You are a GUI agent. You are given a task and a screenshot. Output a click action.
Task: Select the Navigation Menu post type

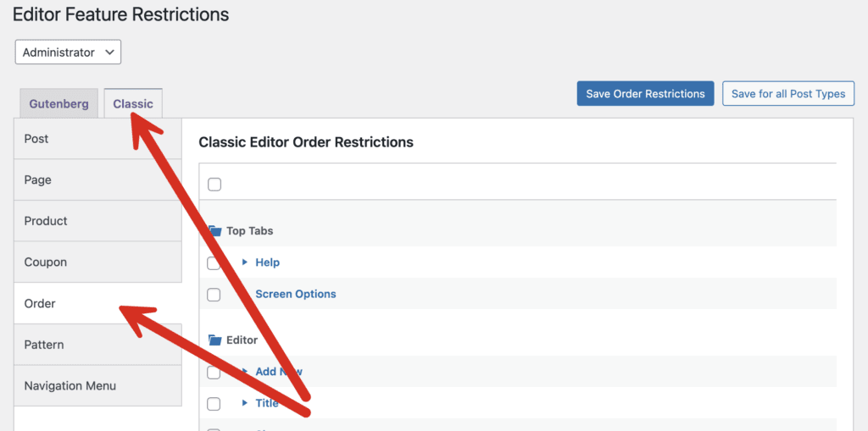coord(98,385)
